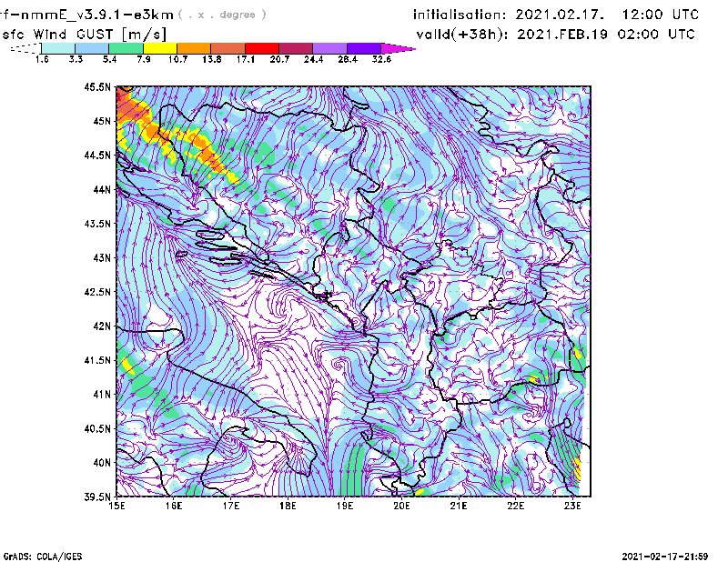This screenshot has height=562, width=728.
Task: Click the '32.6' legend value
Action: click(x=381, y=59)
